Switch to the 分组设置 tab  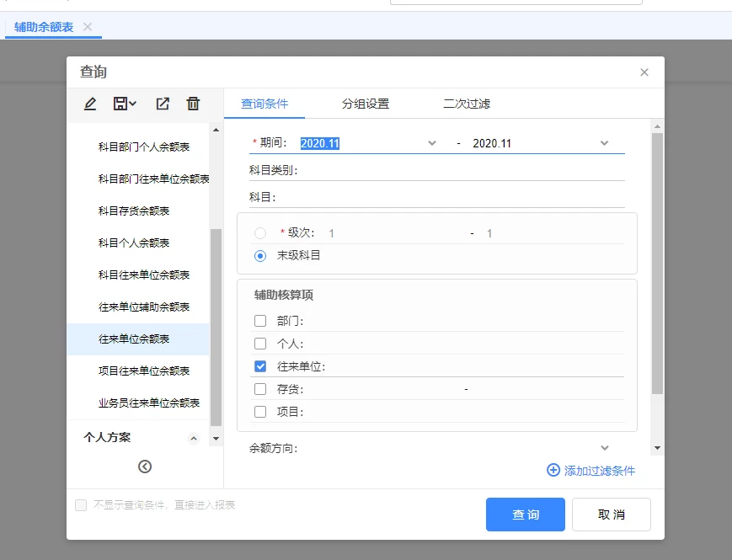(x=366, y=104)
